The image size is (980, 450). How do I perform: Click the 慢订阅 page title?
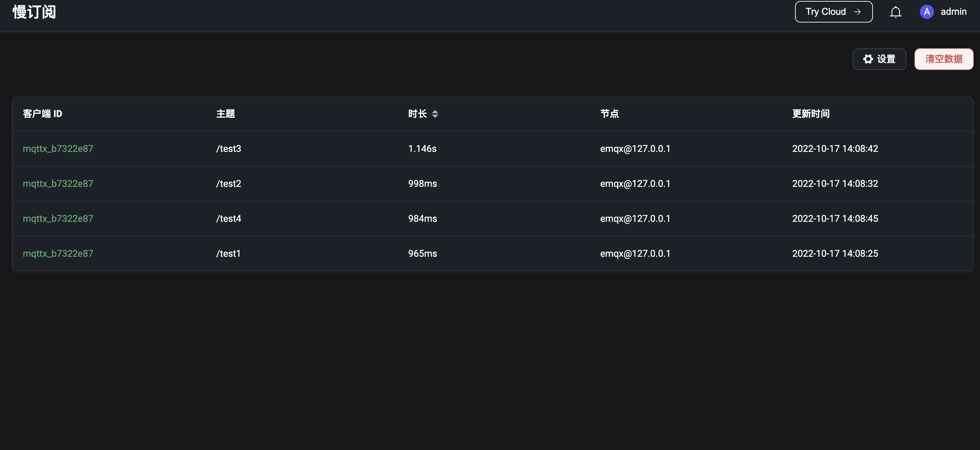coord(34,12)
